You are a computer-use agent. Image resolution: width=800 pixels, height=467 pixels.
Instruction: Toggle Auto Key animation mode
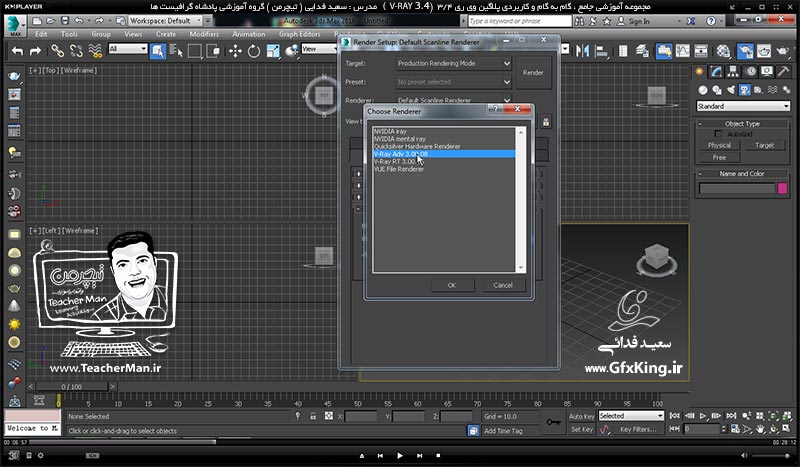click(x=582, y=416)
